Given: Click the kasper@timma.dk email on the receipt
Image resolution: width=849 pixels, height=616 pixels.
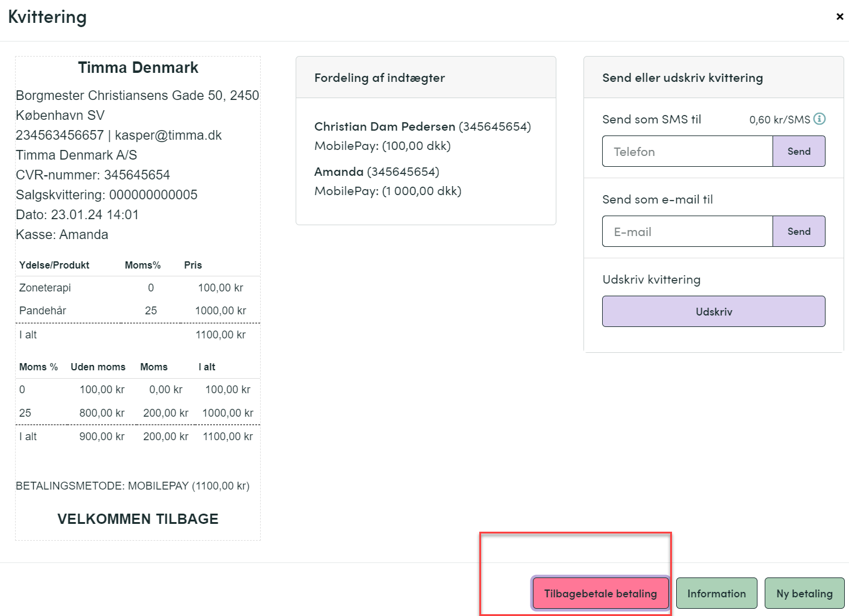Looking at the screenshot, I should [x=168, y=135].
